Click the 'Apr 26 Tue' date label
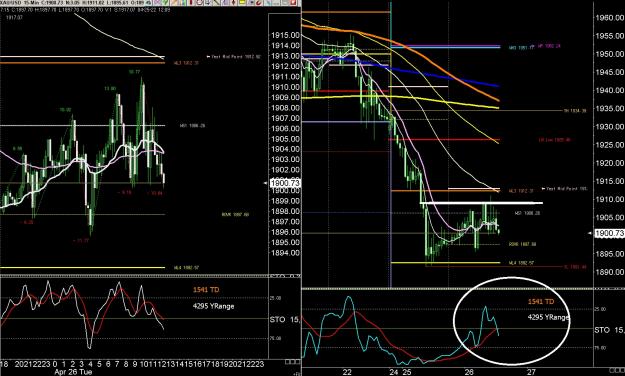Image resolution: width=625 pixels, height=376 pixels. tap(73, 372)
